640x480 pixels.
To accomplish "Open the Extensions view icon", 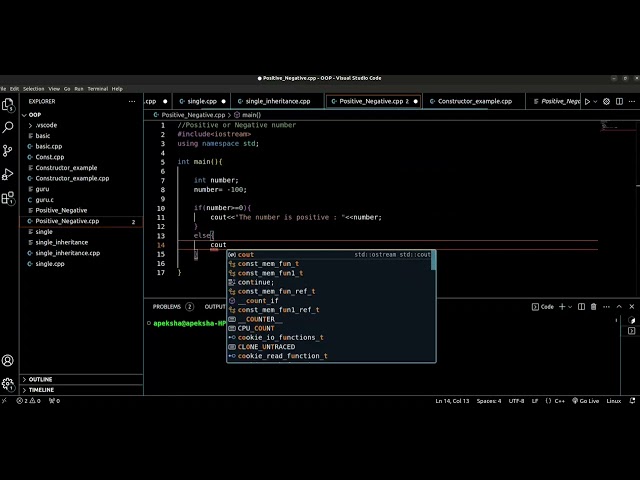I will click(8, 198).
